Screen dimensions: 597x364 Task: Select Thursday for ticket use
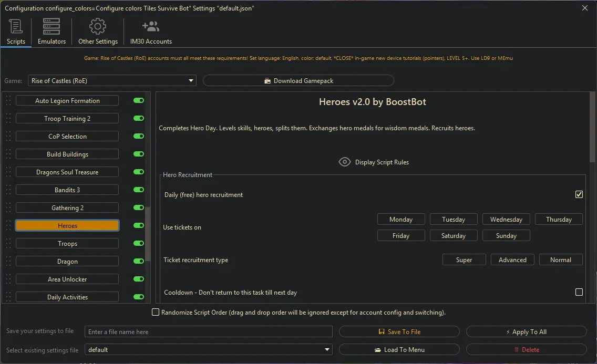(x=559, y=220)
